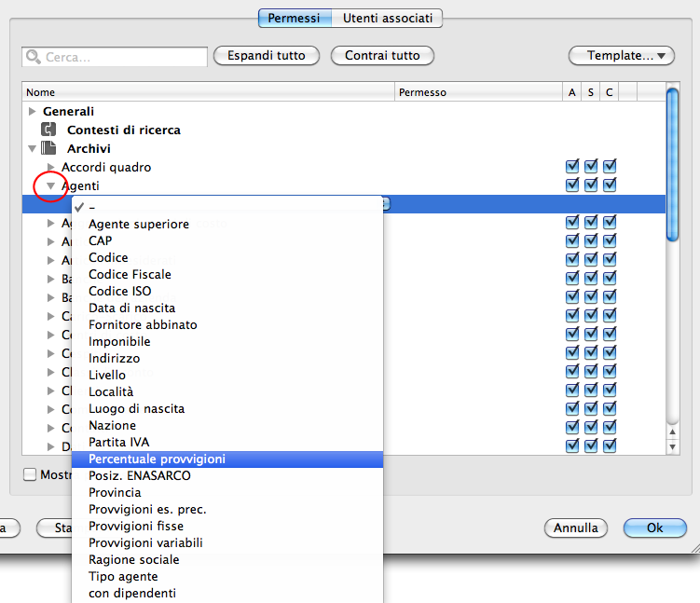Click the search magnifier icon

(34, 58)
